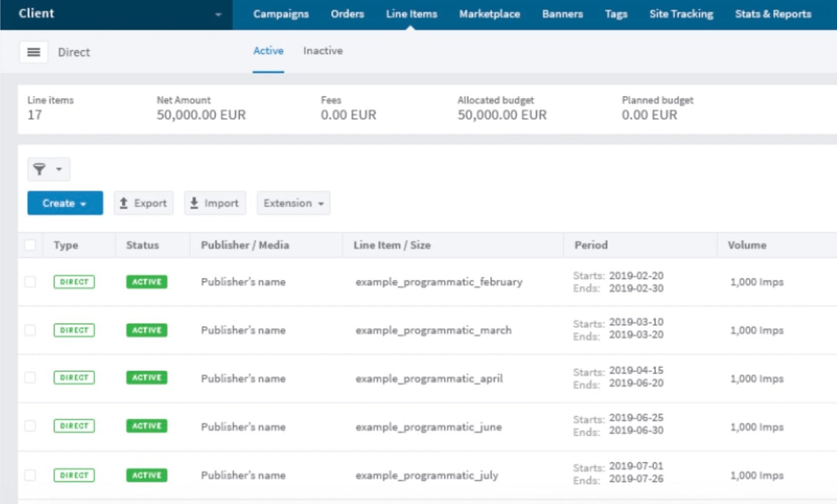Switch to the Inactive tab

(x=322, y=50)
